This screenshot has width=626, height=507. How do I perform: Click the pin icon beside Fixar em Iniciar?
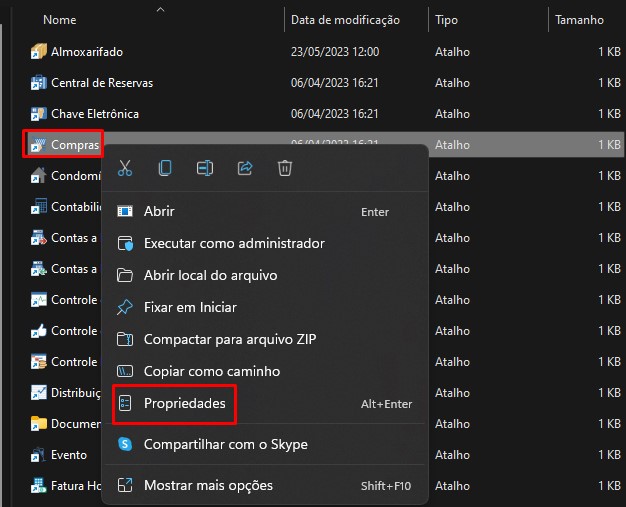tap(125, 307)
